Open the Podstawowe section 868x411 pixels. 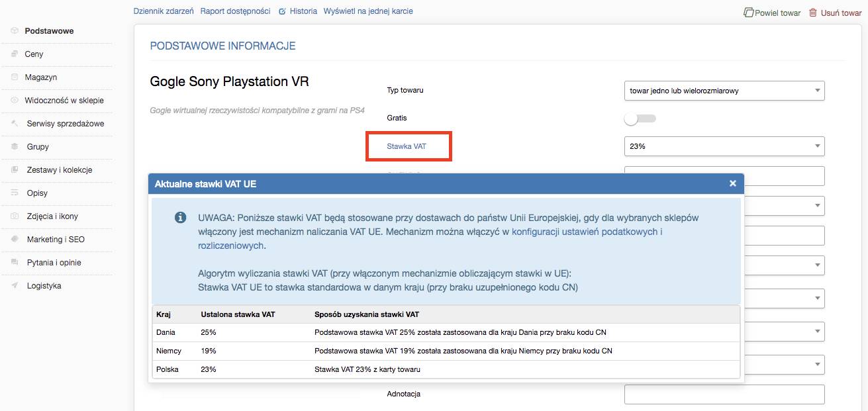click(x=49, y=31)
